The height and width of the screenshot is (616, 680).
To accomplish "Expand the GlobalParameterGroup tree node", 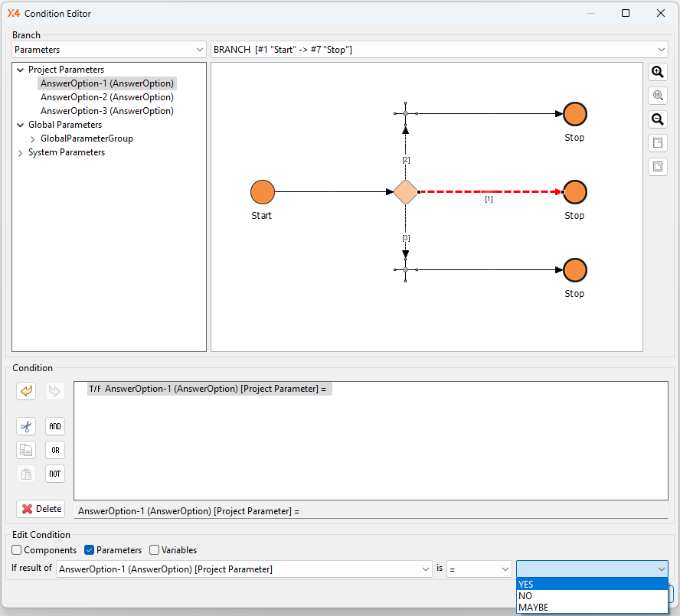I will (x=32, y=139).
